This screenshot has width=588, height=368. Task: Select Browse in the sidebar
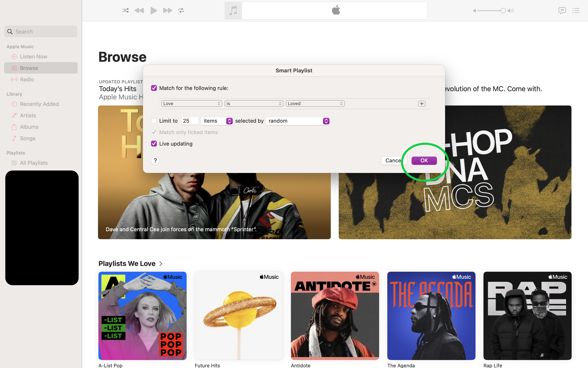coord(41,68)
